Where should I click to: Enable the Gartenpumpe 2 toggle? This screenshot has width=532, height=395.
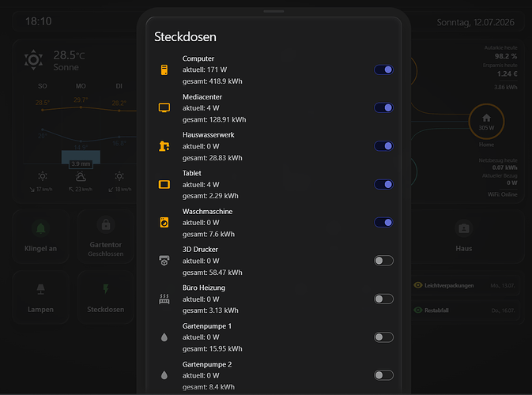click(383, 375)
